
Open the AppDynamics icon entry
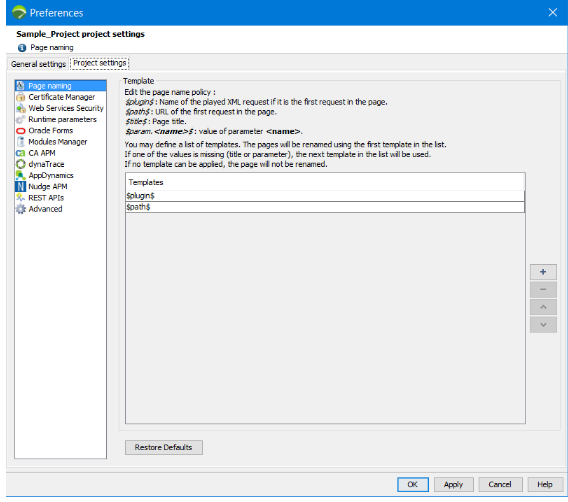(x=21, y=176)
